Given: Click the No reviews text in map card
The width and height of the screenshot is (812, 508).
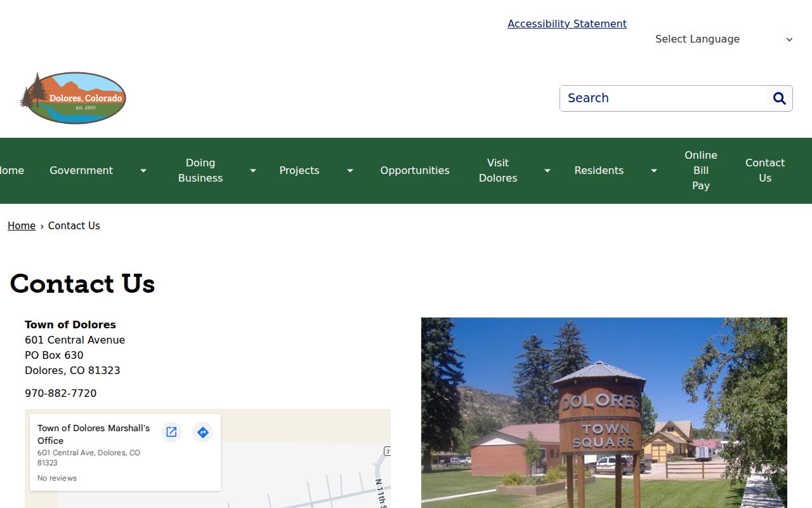Looking at the screenshot, I should [x=57, y=478].
